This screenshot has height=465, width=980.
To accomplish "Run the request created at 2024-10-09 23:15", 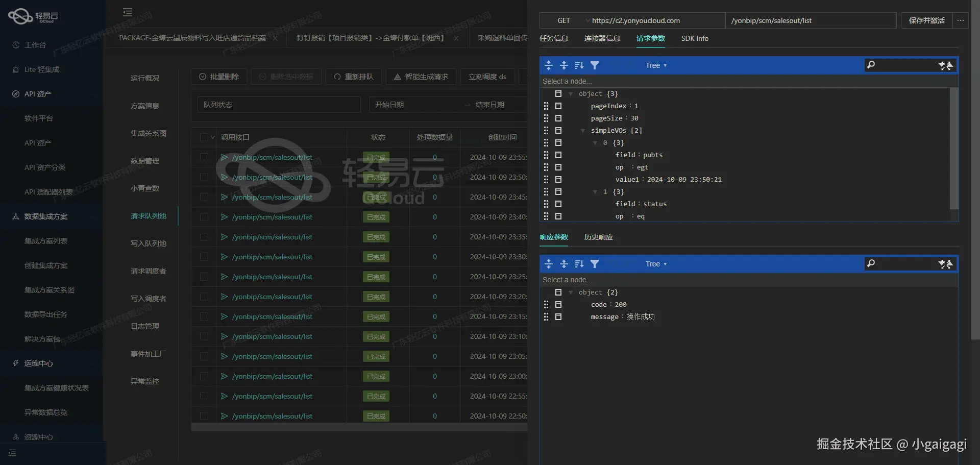I will tap(224, 316).
